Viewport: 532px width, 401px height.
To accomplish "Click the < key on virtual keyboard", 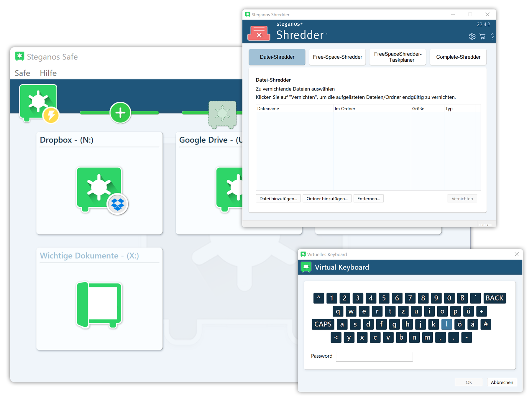I will pyautogui.click(x=336, y=337).
